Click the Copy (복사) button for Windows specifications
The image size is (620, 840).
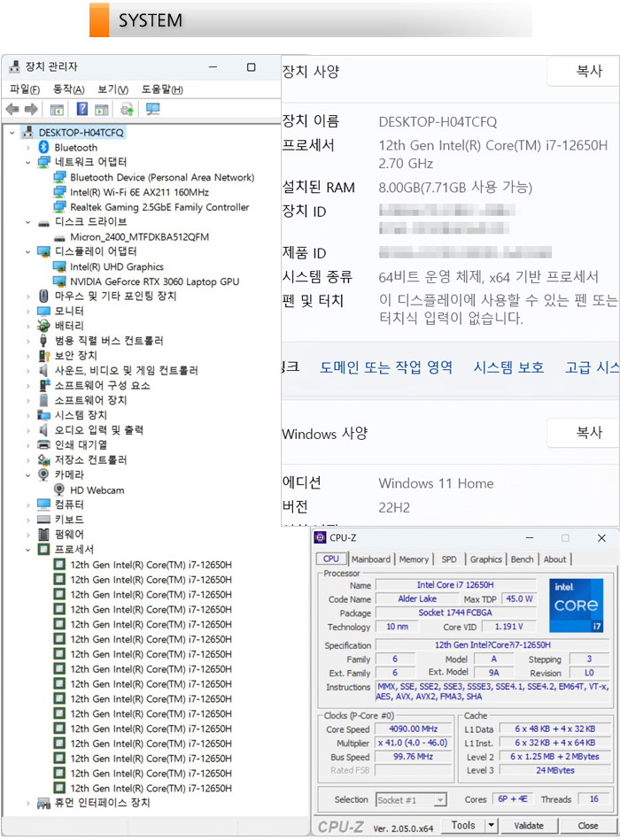click(583, 433)
